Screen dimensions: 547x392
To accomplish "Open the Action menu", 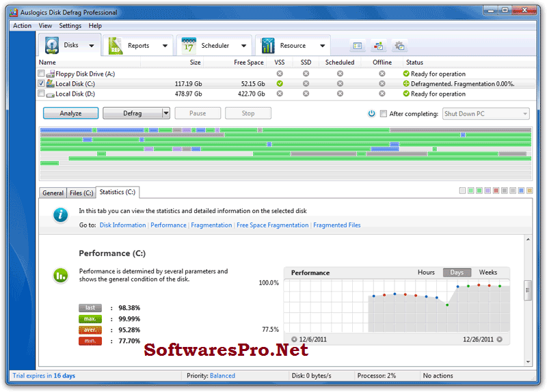I will [23, 26].
